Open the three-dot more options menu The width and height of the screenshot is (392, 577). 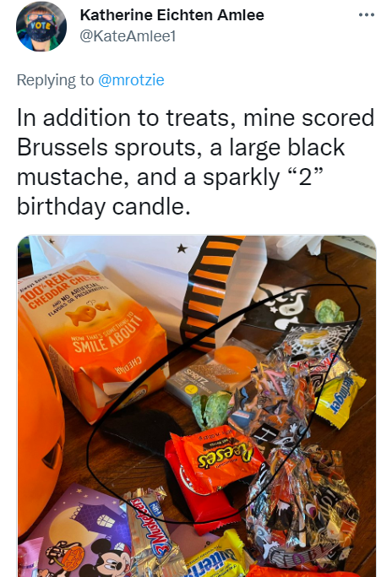coord(367,15)
